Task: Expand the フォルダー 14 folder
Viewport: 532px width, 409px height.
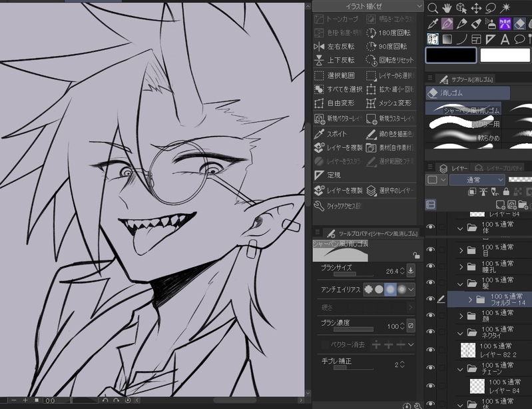Action: click(470, 299)
